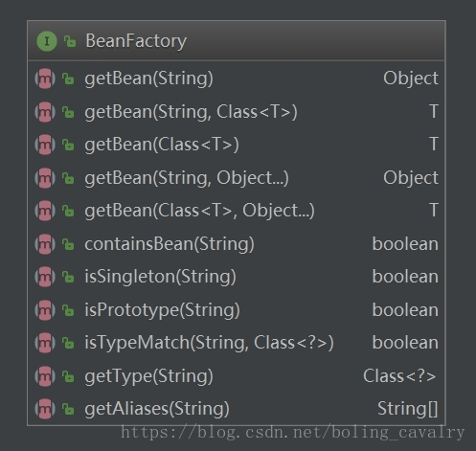The height and width of the screenshot is (451, 476).
Task: Open the blog.csdn.net watermark URL
Action: click(293, 433)
